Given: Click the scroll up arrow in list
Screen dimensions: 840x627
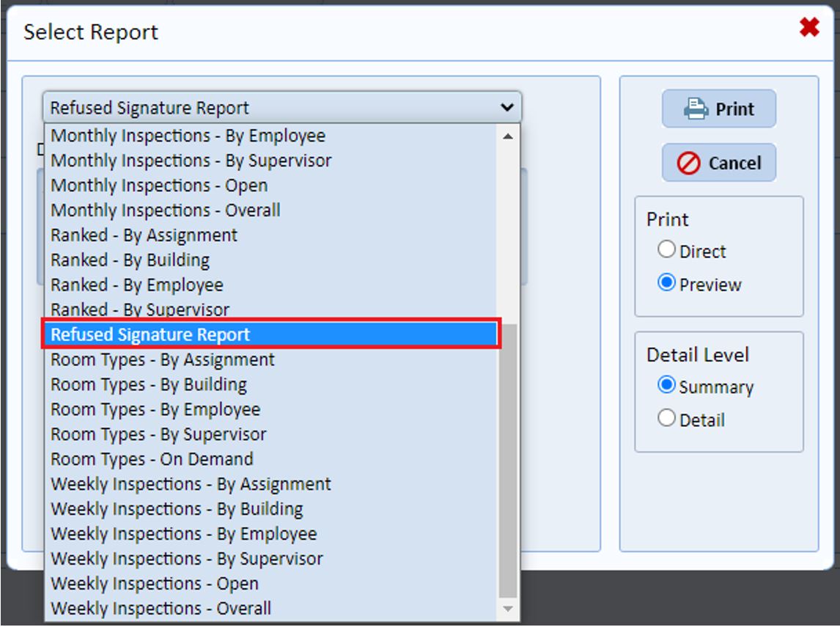Looking at the screenshot, I should 508,136.
